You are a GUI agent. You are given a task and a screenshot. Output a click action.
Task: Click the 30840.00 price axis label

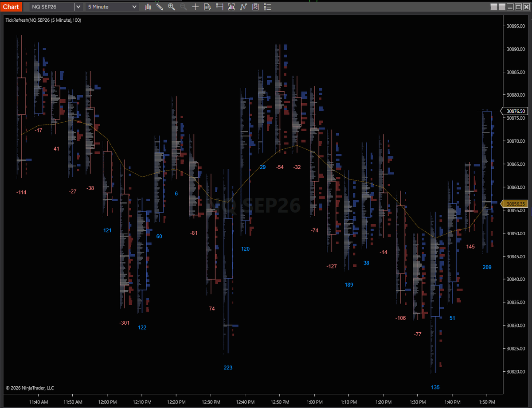click(x=516, y=280)
